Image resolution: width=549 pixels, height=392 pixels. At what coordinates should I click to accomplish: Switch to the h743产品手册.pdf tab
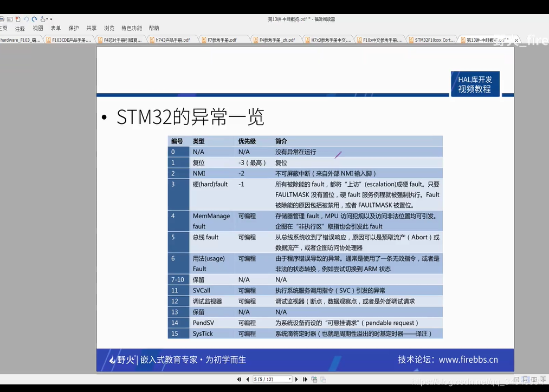tap(172, 40)
